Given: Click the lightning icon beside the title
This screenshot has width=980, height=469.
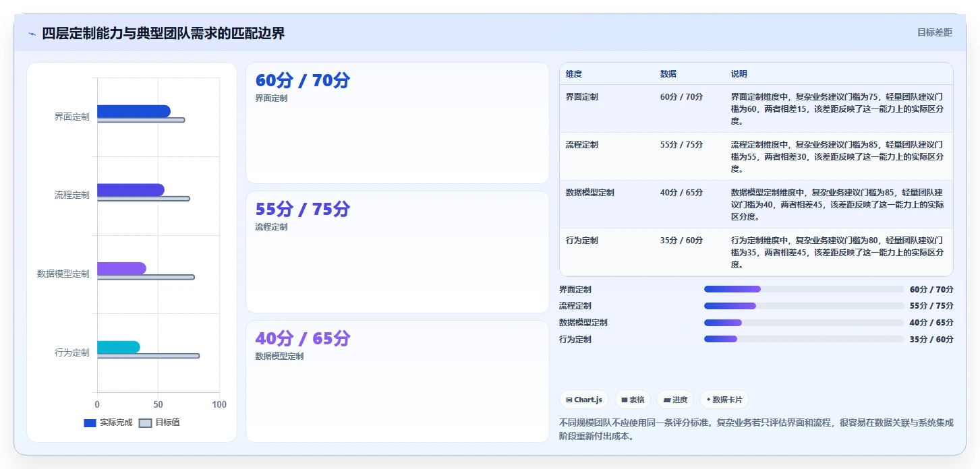Looking at the screenshot, I should pyautogui.click(x=32, y=33).
